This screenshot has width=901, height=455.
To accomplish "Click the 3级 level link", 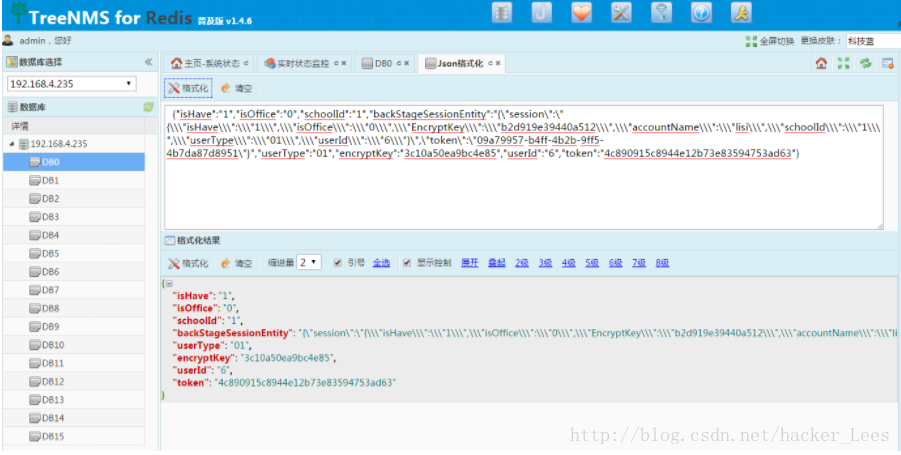I will pyautogui.click(x=545, y=263).
